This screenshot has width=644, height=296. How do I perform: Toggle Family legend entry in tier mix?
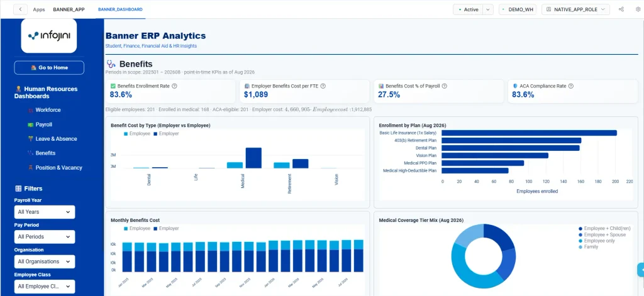[588, 247]
